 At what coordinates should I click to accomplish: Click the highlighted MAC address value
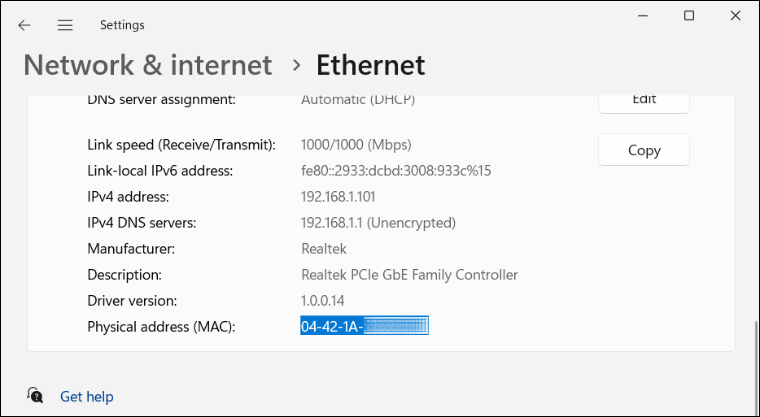pos(364,326)
